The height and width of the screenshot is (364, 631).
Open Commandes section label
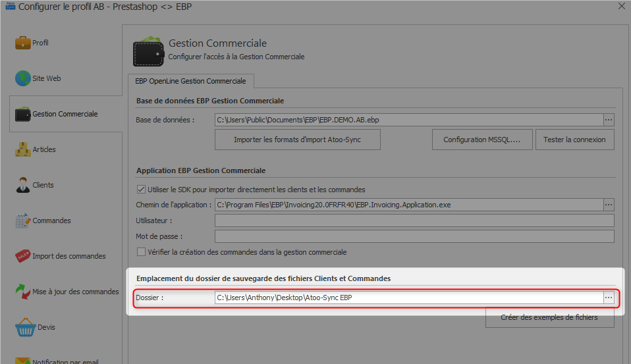click(51, 221)
